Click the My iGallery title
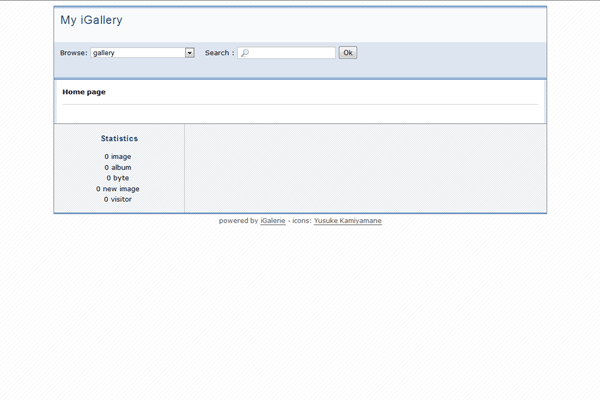Image resolution: width=600 pixels, height=400 pixels. coord(91,20)
